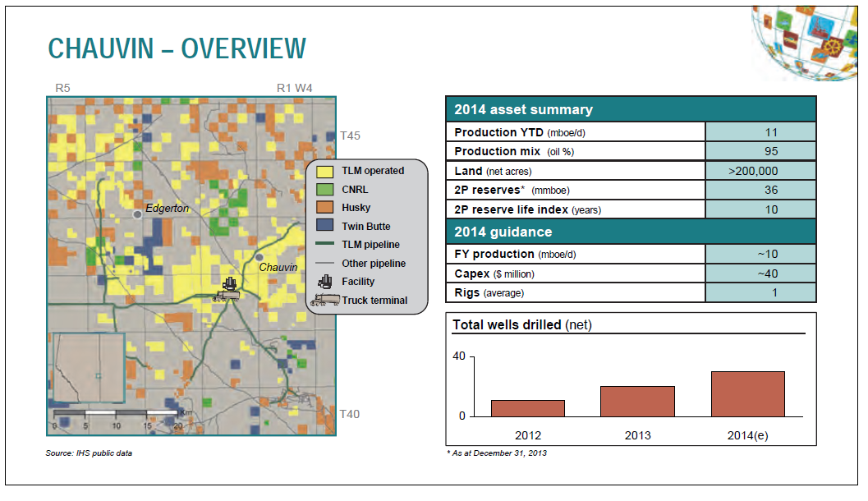Click the T40 township label
Screen dimensions: 868x501
click(349, 414)
